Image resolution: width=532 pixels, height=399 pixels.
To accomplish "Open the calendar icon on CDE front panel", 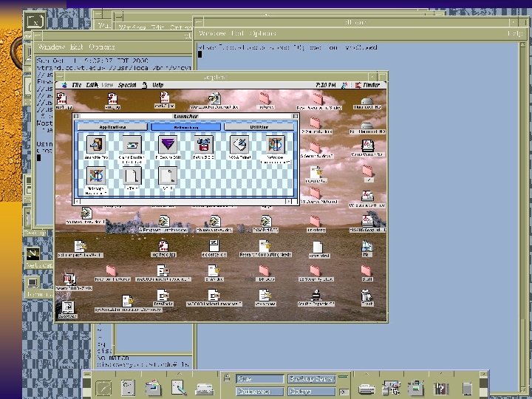I will click(x=129, y=388).
